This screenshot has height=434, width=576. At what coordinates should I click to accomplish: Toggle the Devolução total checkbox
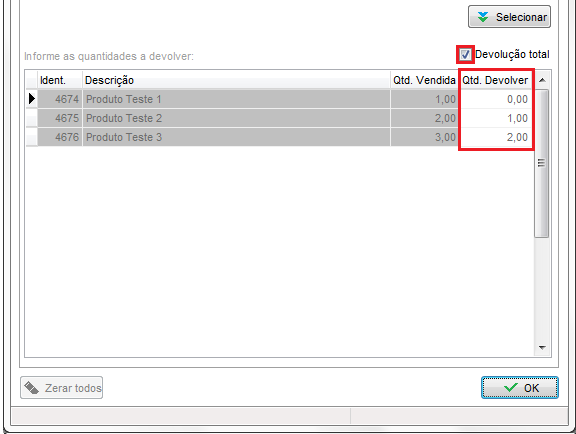coord(465,54)
